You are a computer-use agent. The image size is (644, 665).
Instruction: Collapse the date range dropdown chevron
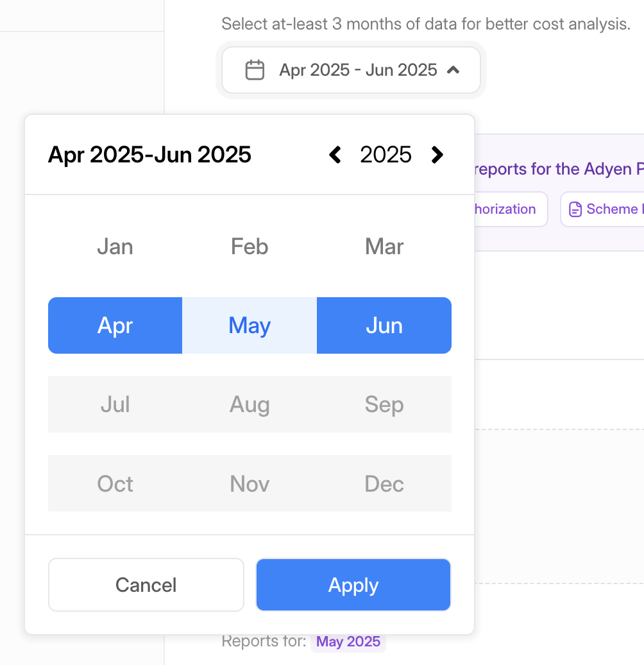coord(453,70)
